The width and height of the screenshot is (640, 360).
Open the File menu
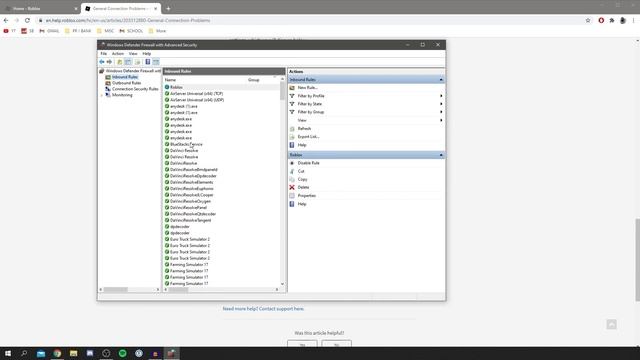[104, 53]
